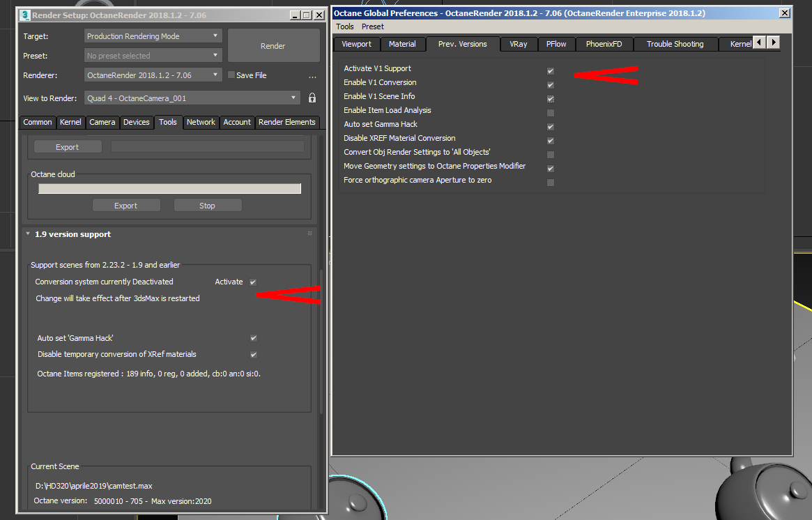Maximize the Render Setup window
The width and height of the screenshot is (812, 520).
[x=307, y=15]
